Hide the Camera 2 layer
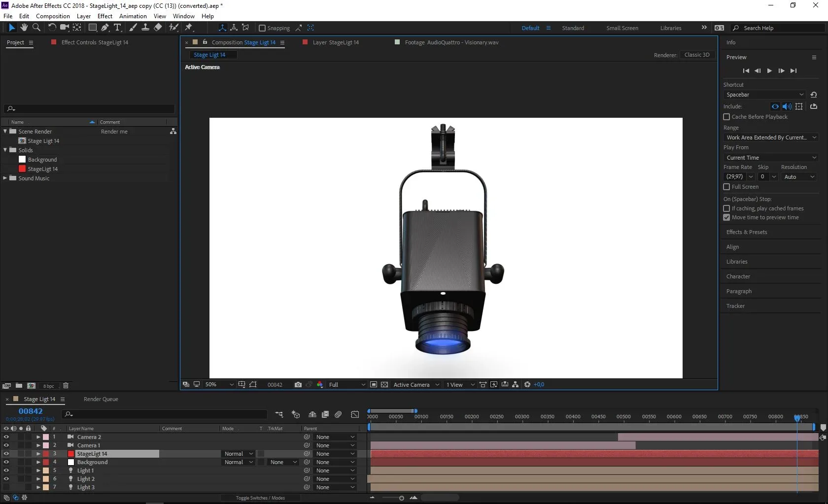828x504 pixels. coord(6,437)
